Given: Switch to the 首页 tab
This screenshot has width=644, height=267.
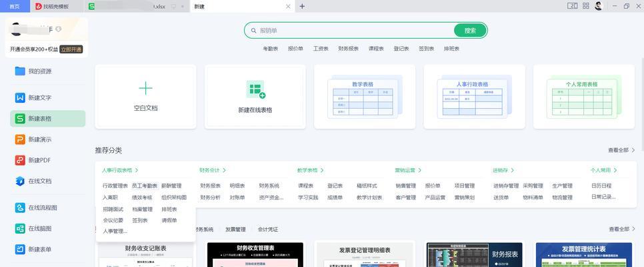Looking at the screenshot, I should pos(15,6).
